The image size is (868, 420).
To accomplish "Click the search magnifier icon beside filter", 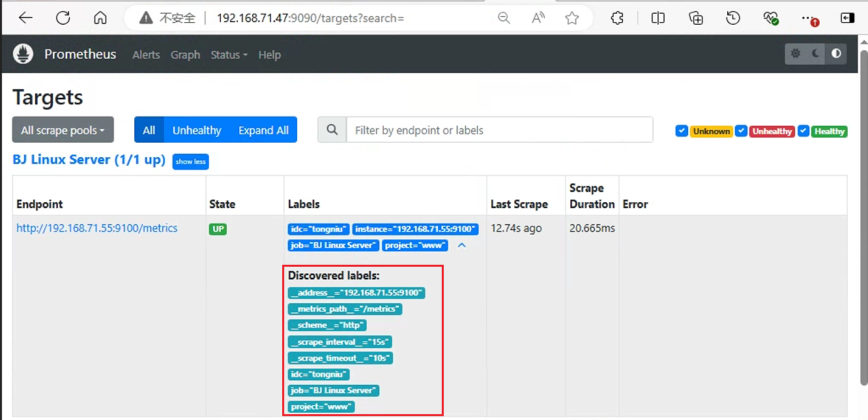I will [332, 130].
